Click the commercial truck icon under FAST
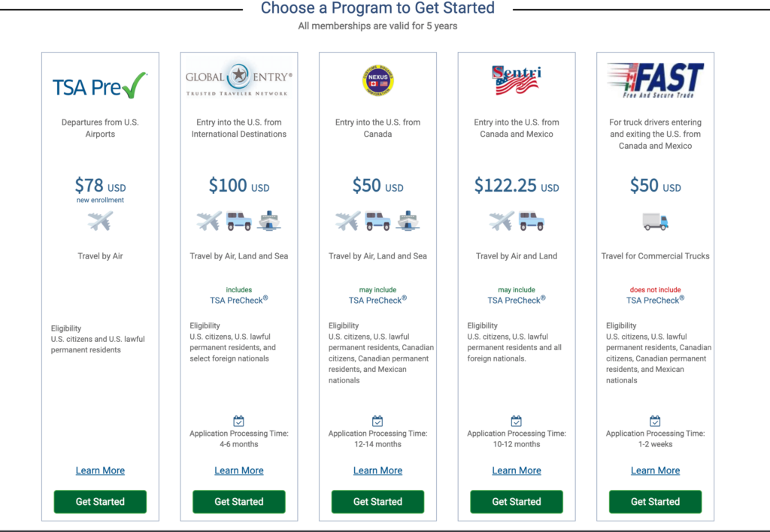The image size is (770, 532). (x=655, y=221)
